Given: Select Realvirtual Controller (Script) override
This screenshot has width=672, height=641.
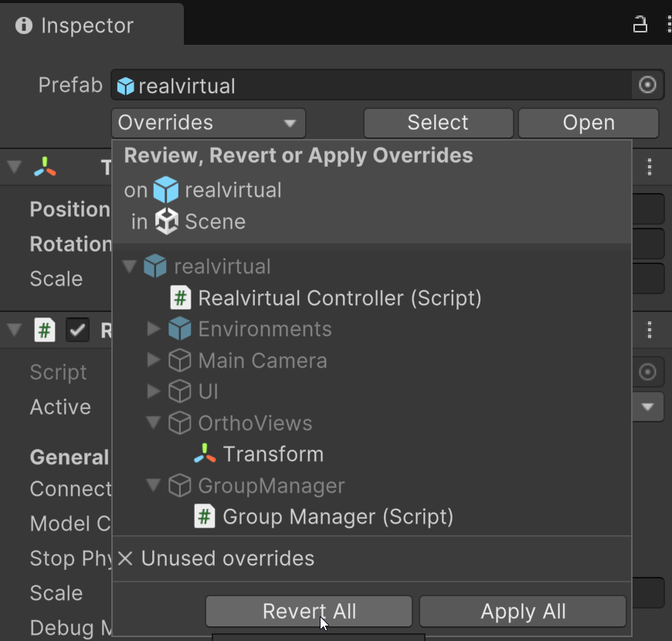Looking at the screenshot, I should (x=339, y=298).
